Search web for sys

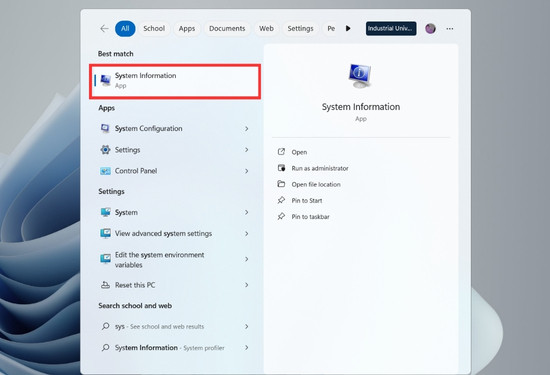point(175,327)
